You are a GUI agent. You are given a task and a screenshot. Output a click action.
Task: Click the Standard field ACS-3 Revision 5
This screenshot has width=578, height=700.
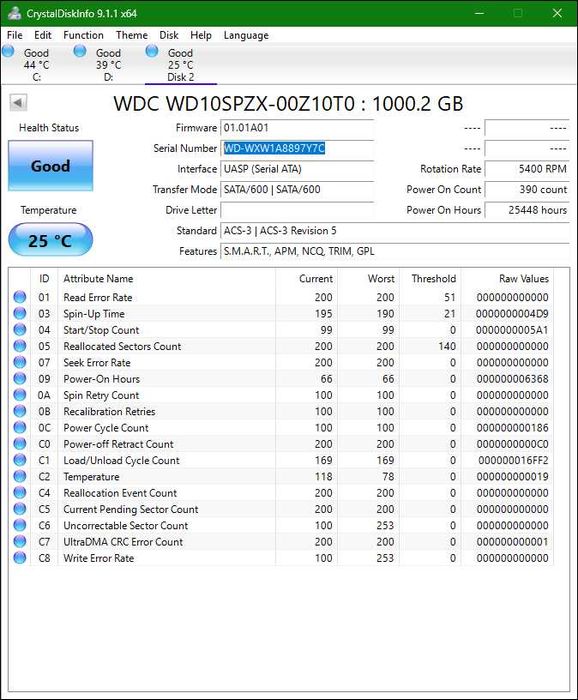[395, 231]
